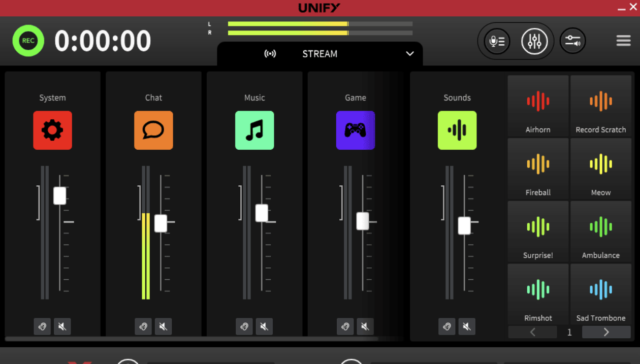Toggle headphone monitoring on the Chat channel
This screenshot has height=364, width=640.
click(x=143, y=326)
